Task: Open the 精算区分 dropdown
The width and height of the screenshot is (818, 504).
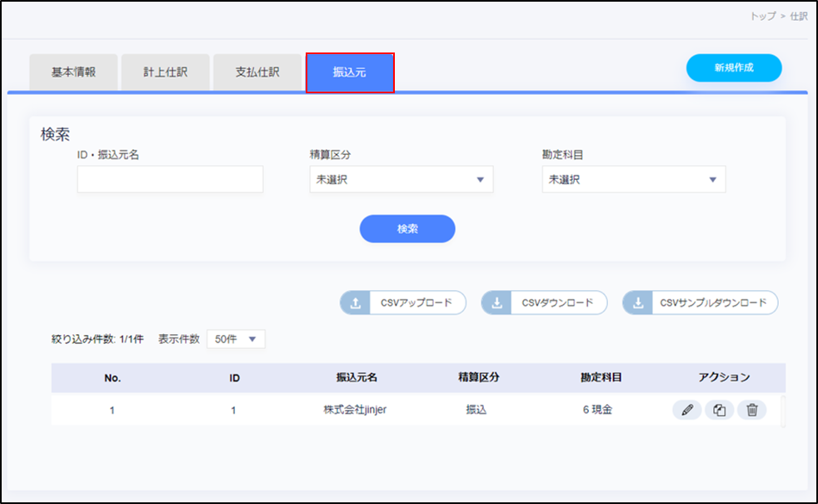Action: point(401,179)
